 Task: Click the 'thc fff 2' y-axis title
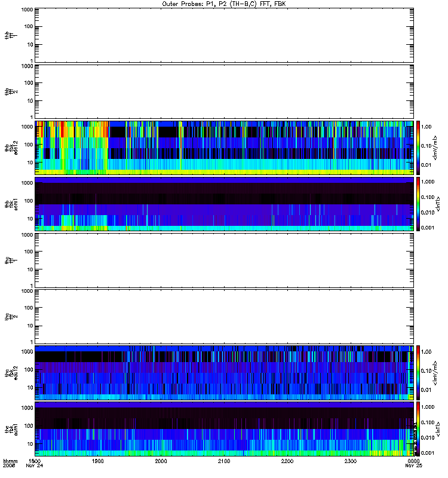(11, 317)
